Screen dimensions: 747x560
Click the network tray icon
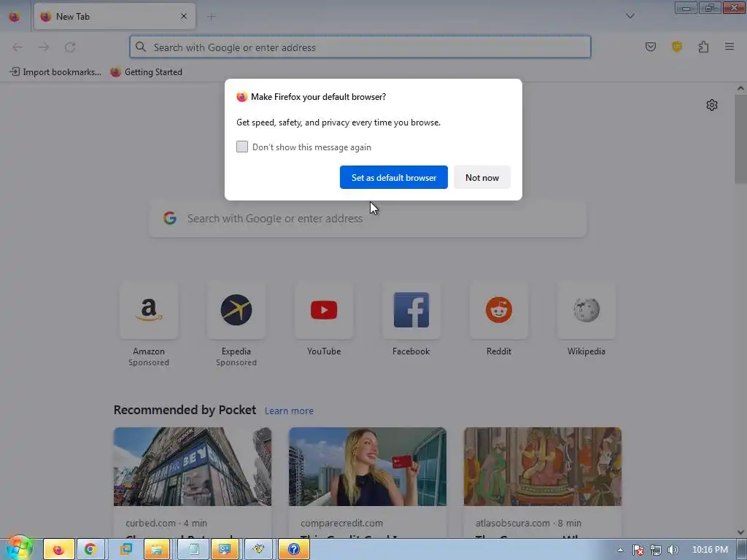(x=656, y=550)
